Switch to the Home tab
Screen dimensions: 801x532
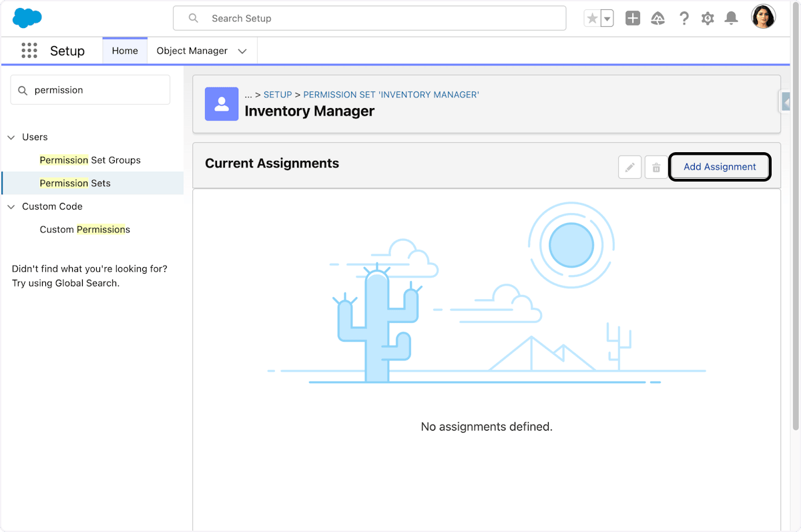(125, 51)
